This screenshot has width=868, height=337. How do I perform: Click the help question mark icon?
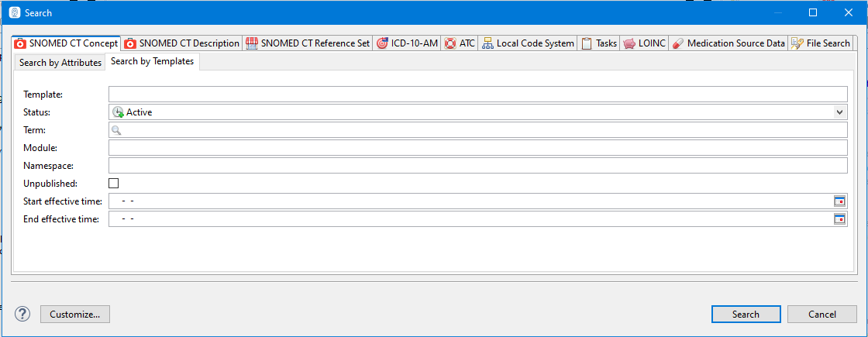point(23,314)
